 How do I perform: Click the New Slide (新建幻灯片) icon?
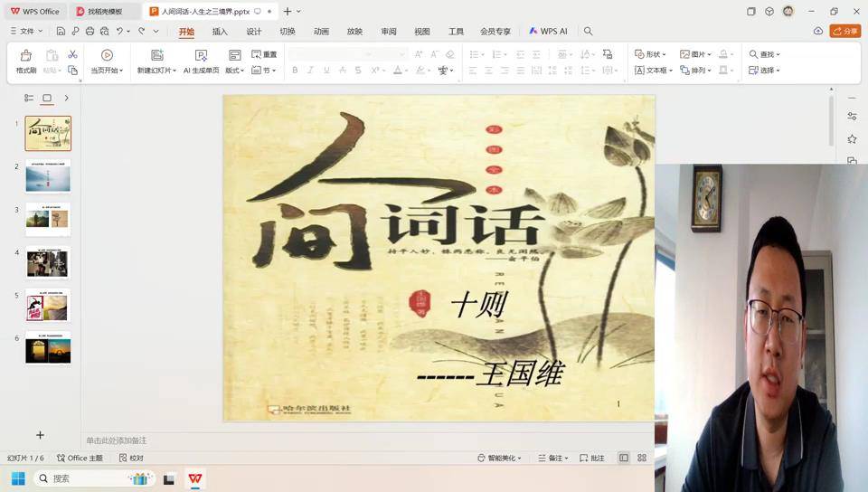(x=157, y=55)
